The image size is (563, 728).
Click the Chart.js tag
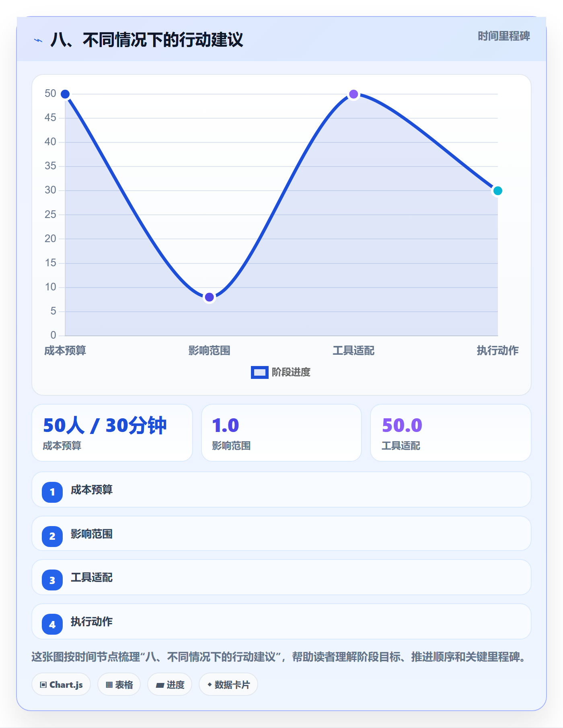61,685
